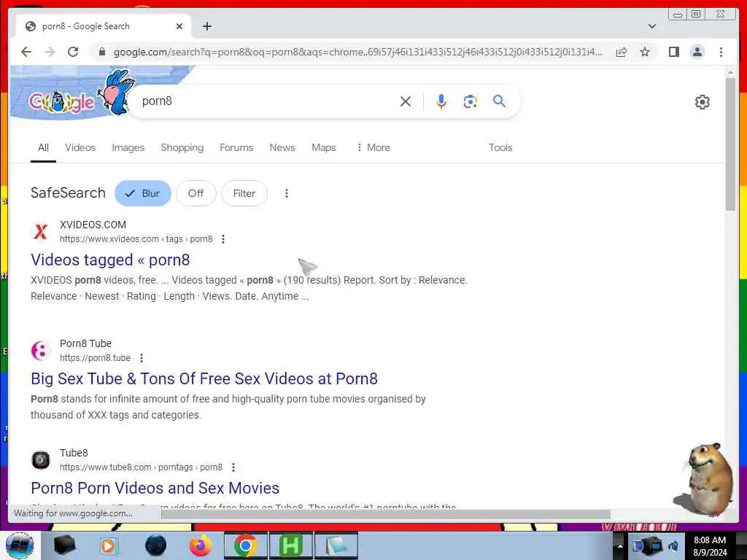747x560 pixels.
Task: Click the horizontal scrollbar at the bottom
Action: coord(385,514)
